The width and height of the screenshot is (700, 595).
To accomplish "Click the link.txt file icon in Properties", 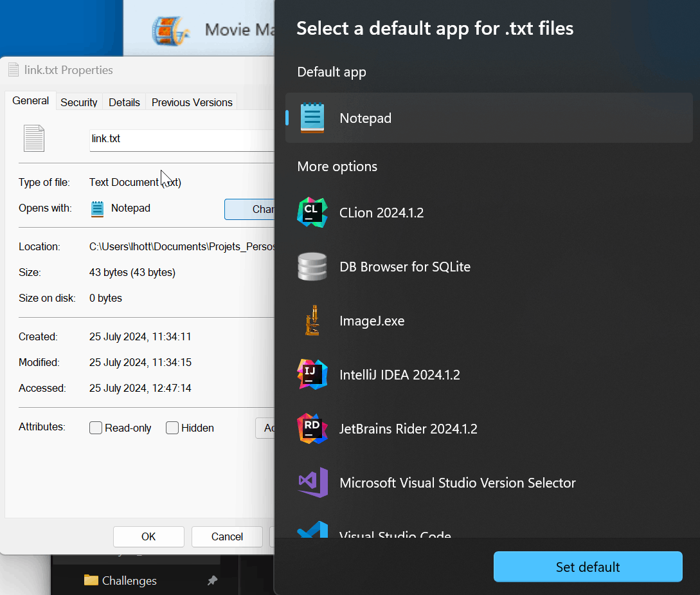I will [34, 138].
